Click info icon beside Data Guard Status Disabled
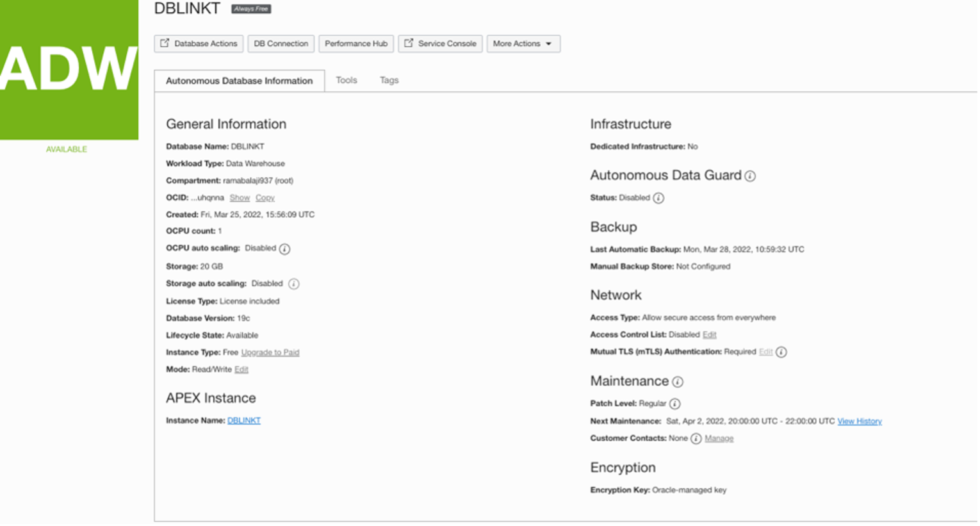Screen dimensions: 980x526 tap(658, 198)
